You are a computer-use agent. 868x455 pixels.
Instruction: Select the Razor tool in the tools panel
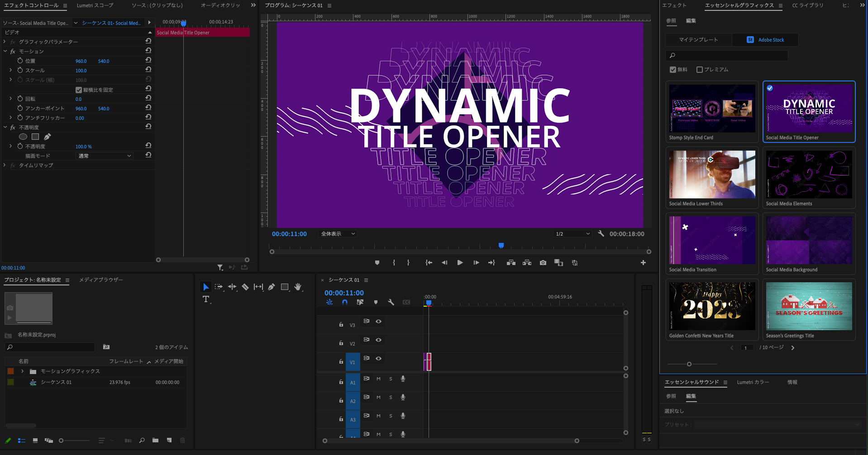point(245,287)
